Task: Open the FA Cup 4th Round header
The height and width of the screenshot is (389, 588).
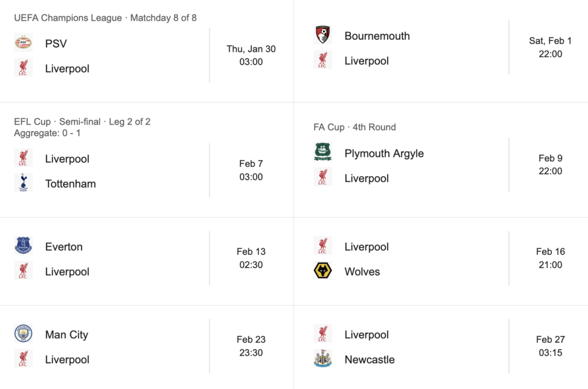Action: tap(354, 127)
